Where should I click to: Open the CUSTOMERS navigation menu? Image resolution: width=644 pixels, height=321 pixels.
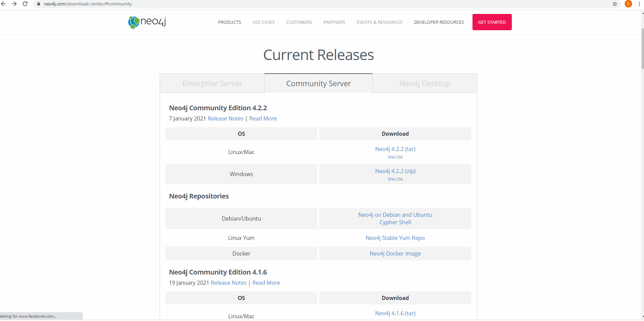click(299, 22)
